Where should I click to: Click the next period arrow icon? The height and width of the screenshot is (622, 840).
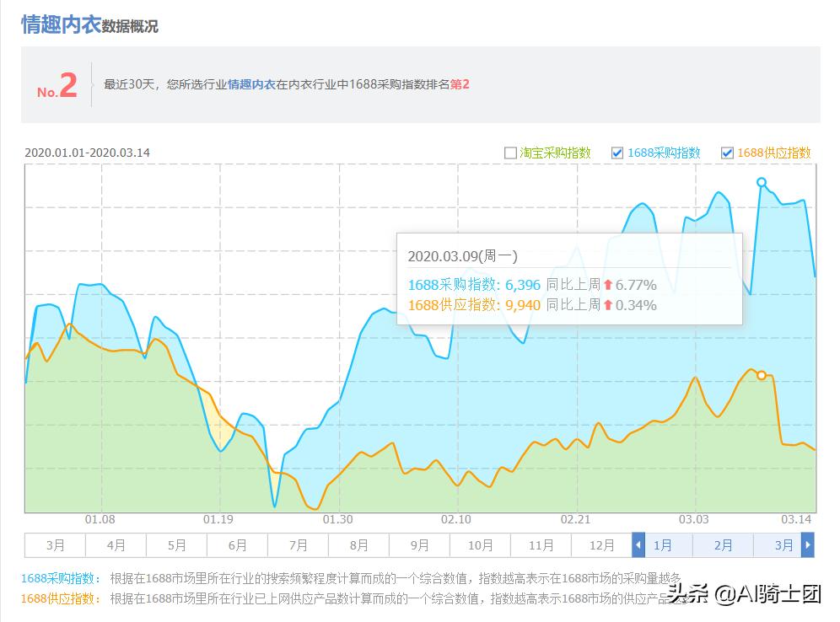point(808,545)
